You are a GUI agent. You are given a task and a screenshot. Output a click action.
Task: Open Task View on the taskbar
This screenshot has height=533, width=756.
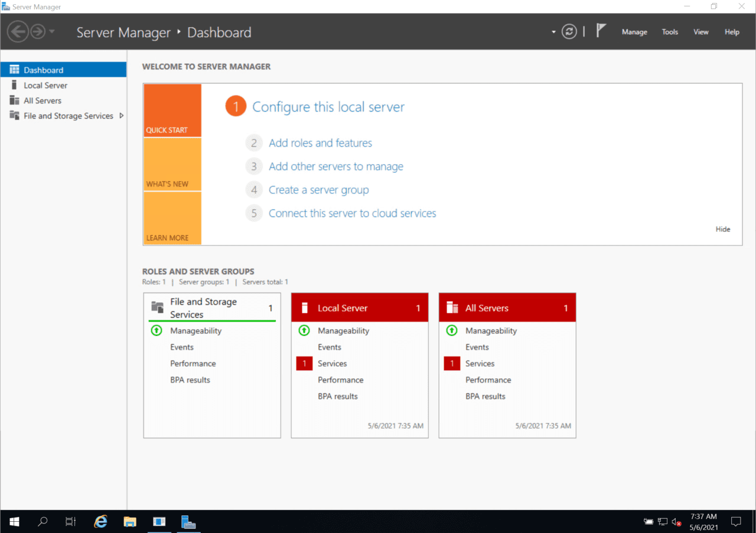(x=71, y=522)
